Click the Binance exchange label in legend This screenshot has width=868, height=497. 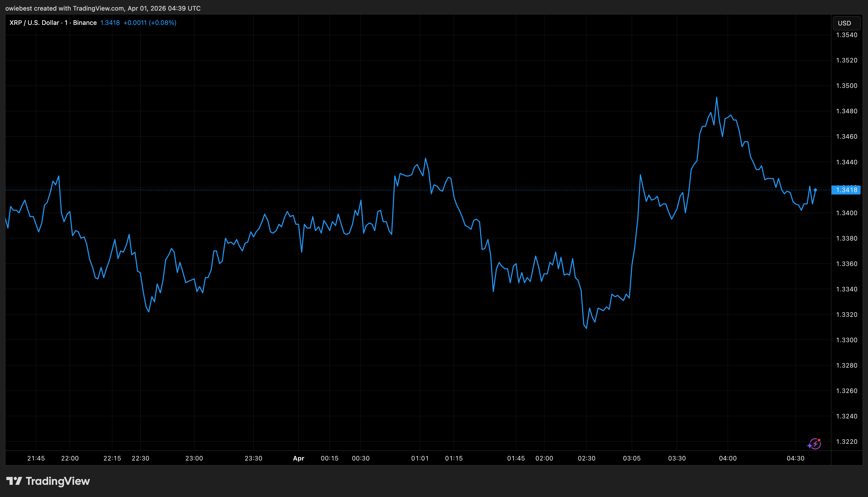tap(85, 23)
